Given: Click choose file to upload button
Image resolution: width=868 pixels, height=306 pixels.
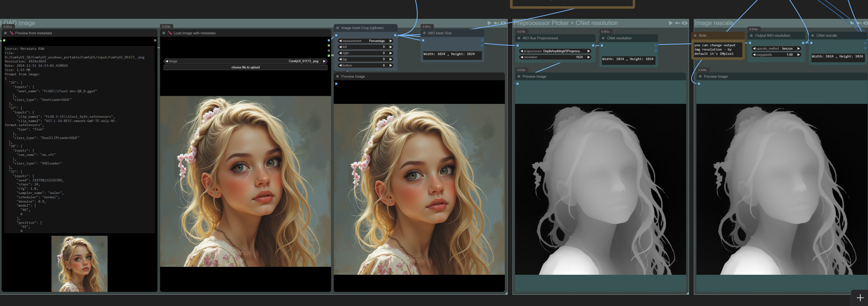Looking at the screenshot, I should click(245, 67).
